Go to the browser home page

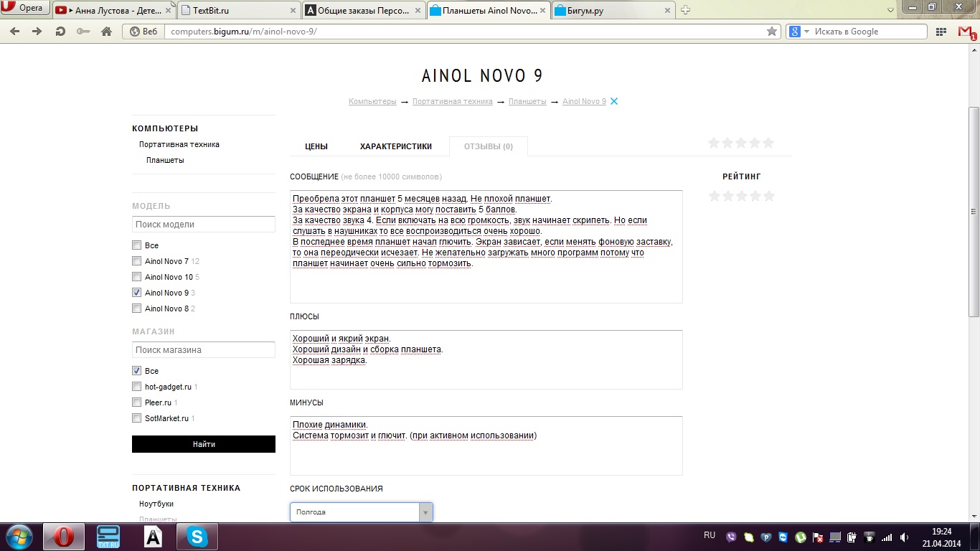106,32
